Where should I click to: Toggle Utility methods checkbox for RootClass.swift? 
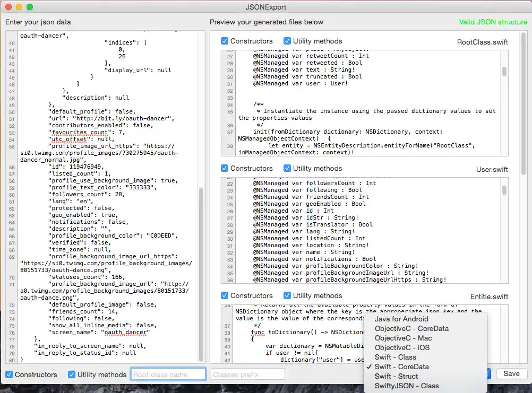pyautogui.click(x=287, y=41)
